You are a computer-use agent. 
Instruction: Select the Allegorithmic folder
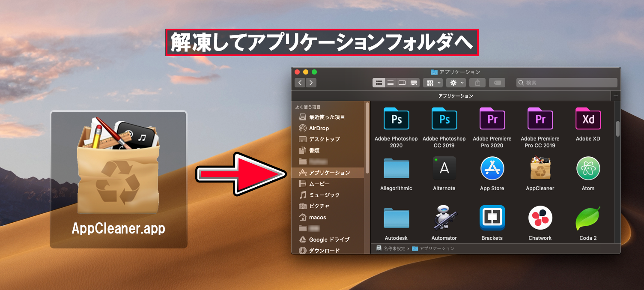coord(396,168)
